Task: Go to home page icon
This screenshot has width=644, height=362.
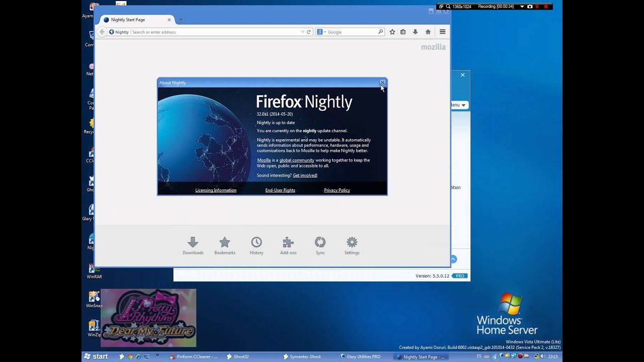Action: pos(428,32)
